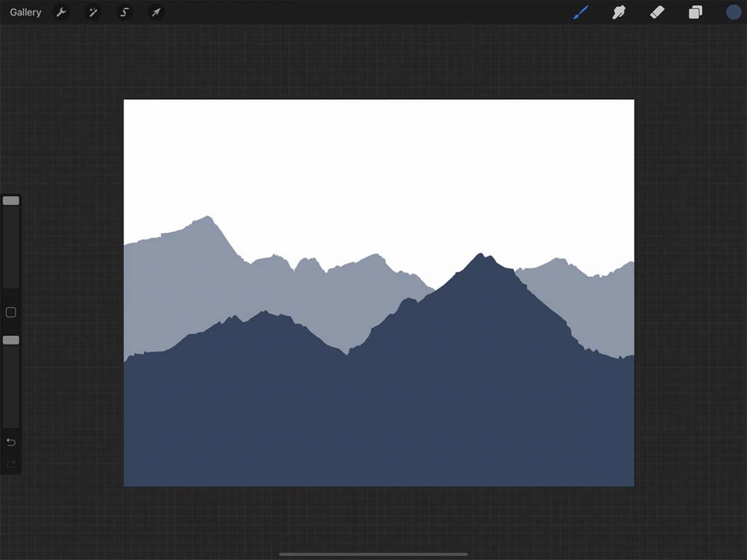Open the Brush Library with the paintbrush icon
This screenshot has width=747, height=560.
point(580,12)
